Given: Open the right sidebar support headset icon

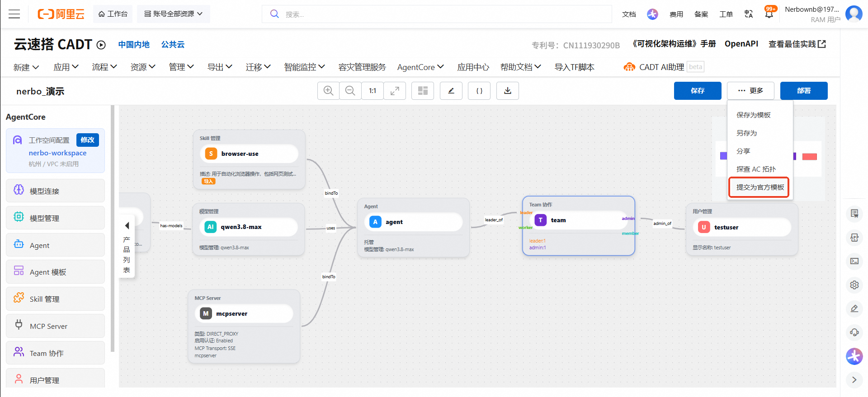Looking at the screenshot, I should [854, 332].
